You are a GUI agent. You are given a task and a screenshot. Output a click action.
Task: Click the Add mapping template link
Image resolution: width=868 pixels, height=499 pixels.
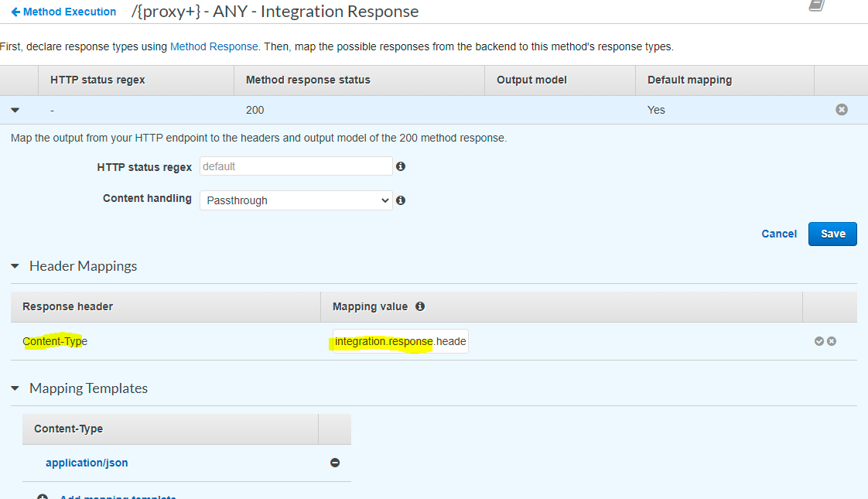click(116, 496)
